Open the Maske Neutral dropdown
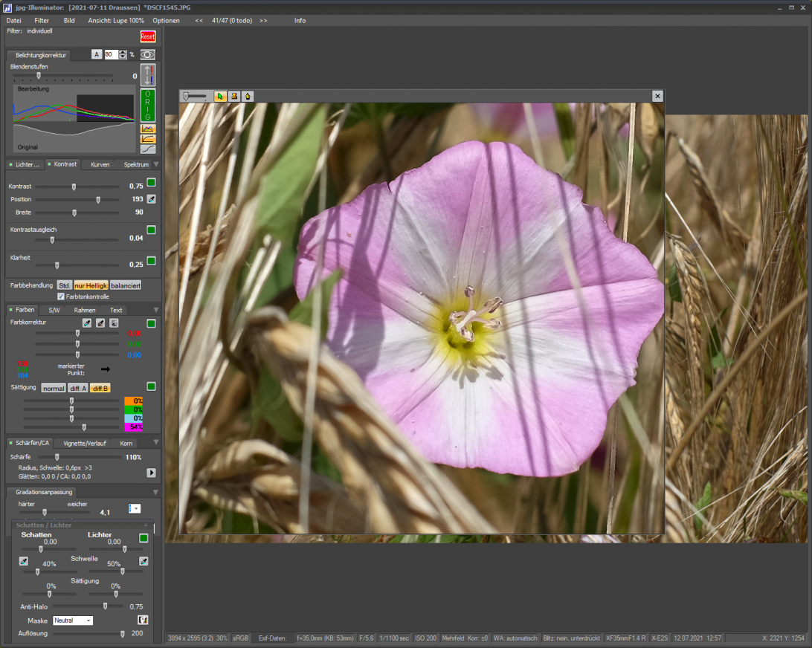 point(73,621)
